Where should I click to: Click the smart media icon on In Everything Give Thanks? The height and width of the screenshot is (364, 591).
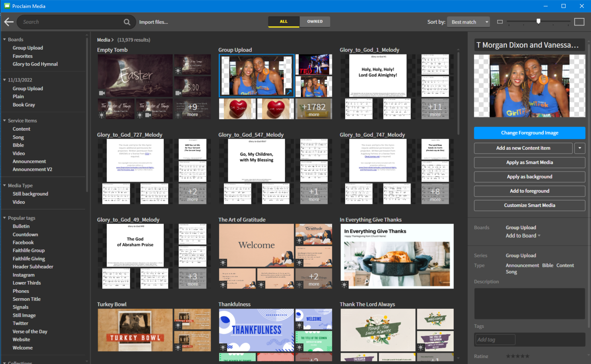(344, 284)
